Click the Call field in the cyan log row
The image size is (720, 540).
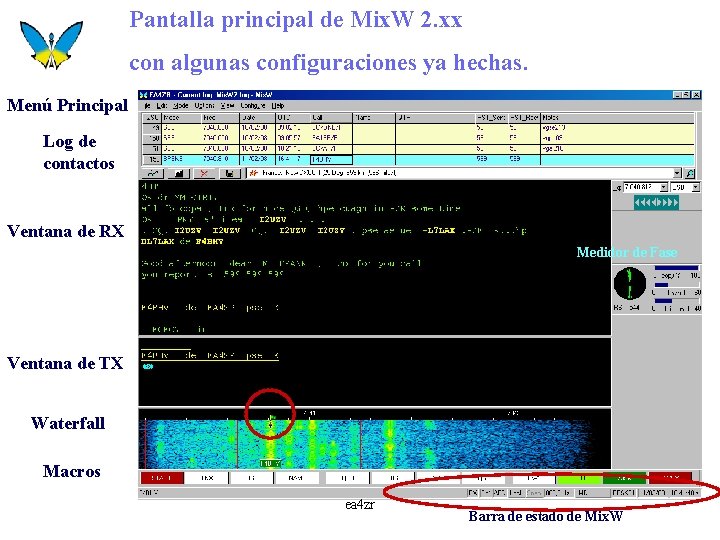(331, 160)
